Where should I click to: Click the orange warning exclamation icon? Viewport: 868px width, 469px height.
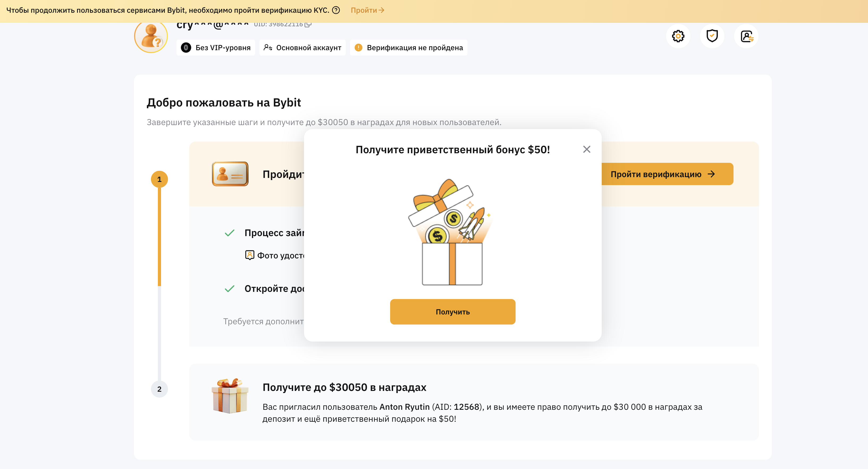point(359,48)
